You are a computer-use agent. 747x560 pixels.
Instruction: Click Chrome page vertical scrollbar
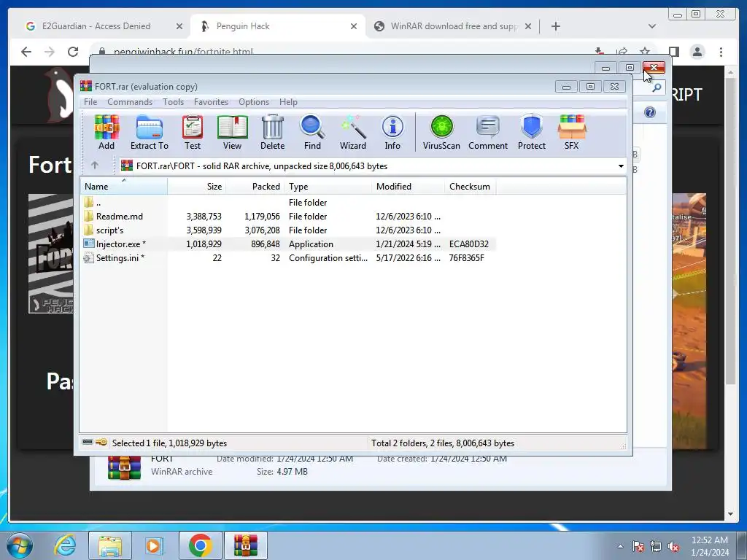pos(730,231)
